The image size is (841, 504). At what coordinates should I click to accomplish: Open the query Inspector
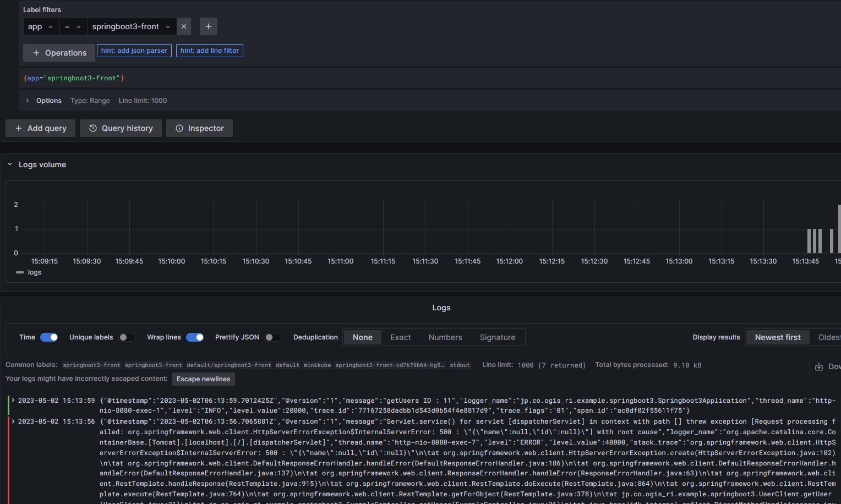[199, 128]
